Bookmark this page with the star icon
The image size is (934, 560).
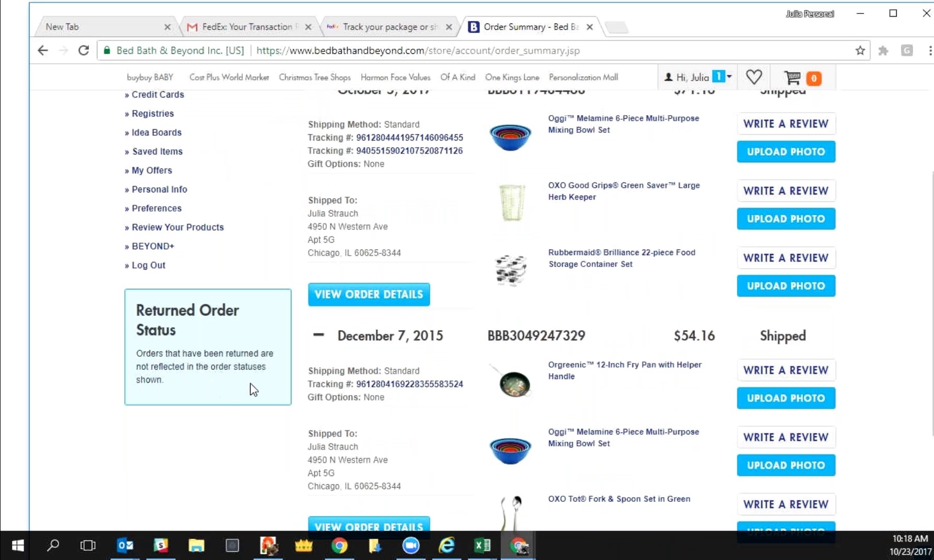click(860, 50)
